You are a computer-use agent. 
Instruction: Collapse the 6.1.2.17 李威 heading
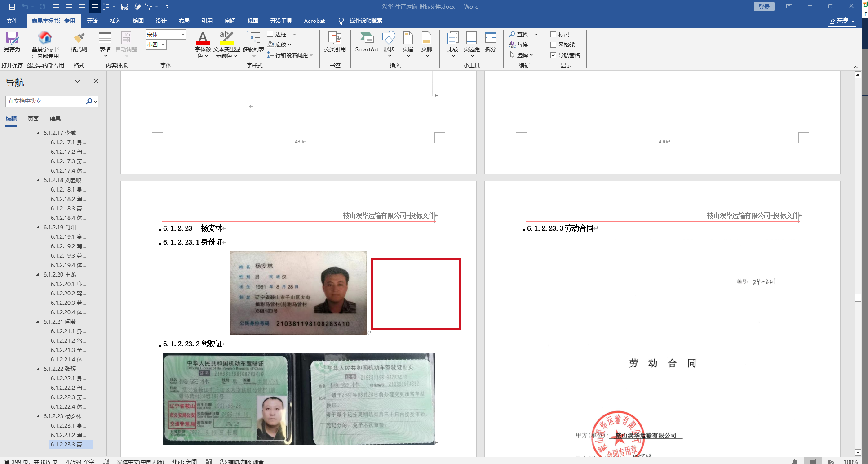[38, 133]
